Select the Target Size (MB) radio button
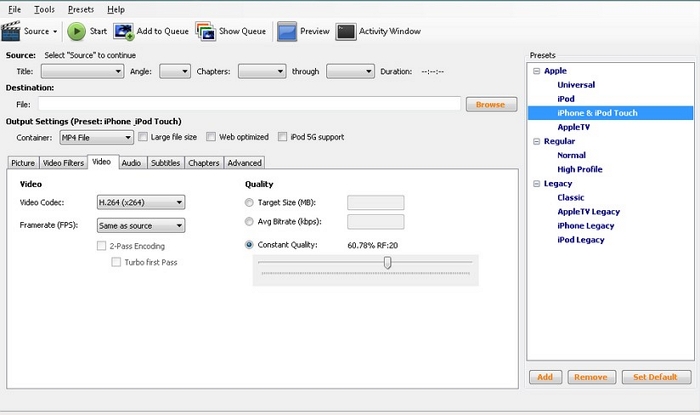Image resolution: width=700 pixels, height=415 pixels. (x=249, y=202)
